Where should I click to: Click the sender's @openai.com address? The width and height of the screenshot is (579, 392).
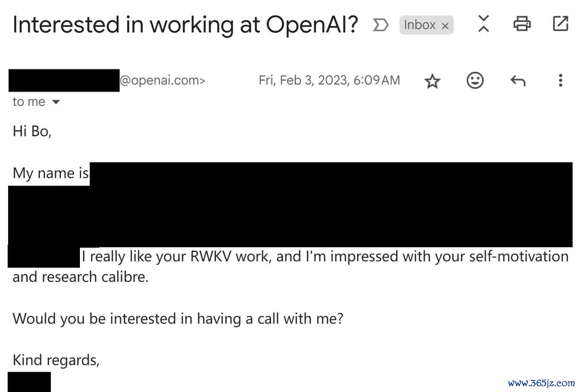tap(162, 80)
